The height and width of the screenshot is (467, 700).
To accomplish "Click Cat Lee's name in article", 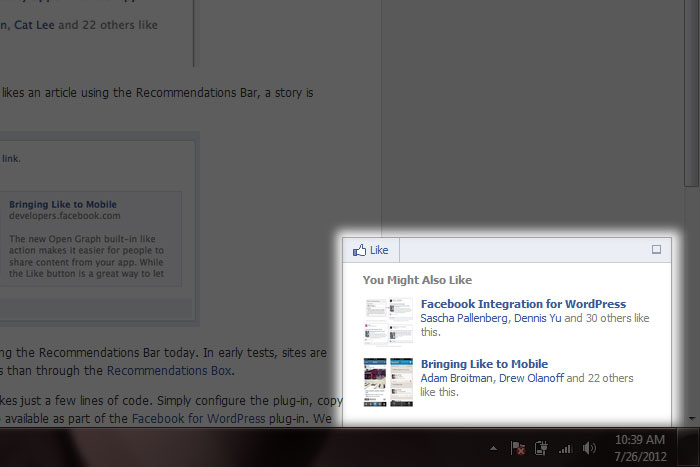I will pos(34,25).
